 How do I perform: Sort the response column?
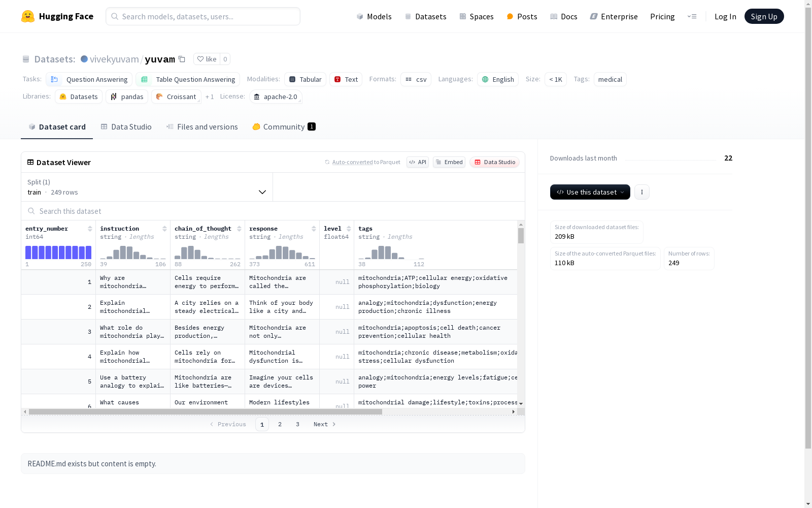pyautogui.click(x=314, y=229)
